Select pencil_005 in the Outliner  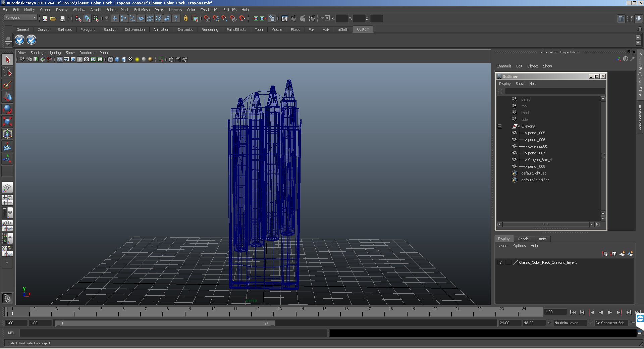click(536, 133)
